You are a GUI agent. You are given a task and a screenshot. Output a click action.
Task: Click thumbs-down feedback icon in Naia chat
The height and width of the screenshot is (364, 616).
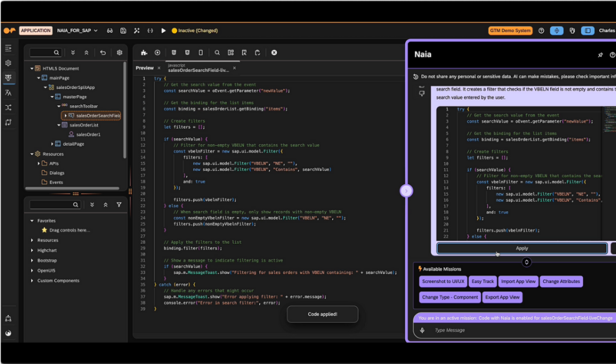pyautogui.click(x=422, y=94)
